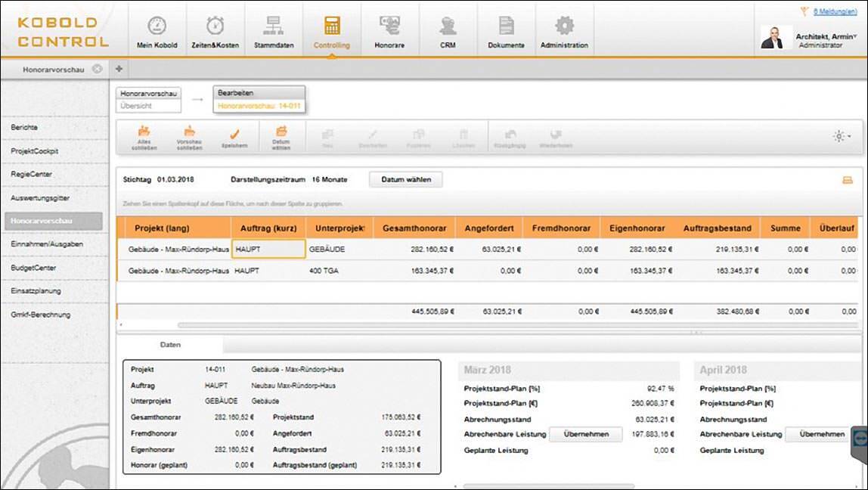Close the Honorarvorschau tab

coord(98,70)
